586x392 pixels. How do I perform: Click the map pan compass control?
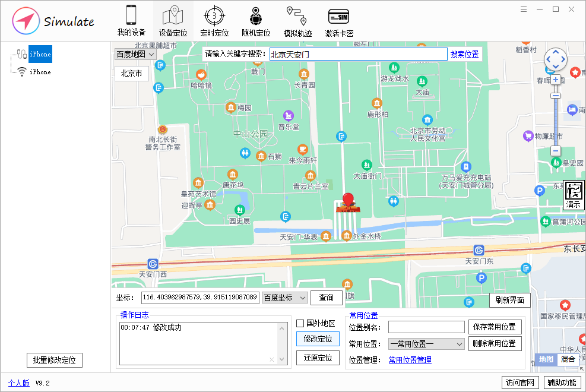(x=556, y=59)
